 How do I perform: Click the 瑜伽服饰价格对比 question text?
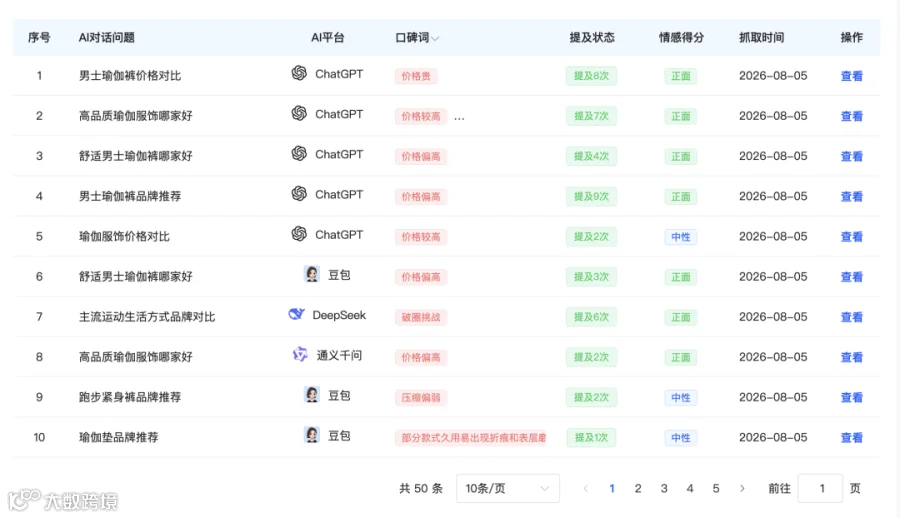pos(124,237)
